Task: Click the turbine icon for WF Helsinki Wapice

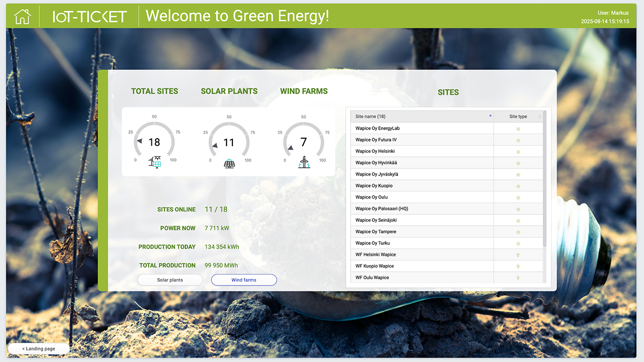Action: click(x=518, y=255)
